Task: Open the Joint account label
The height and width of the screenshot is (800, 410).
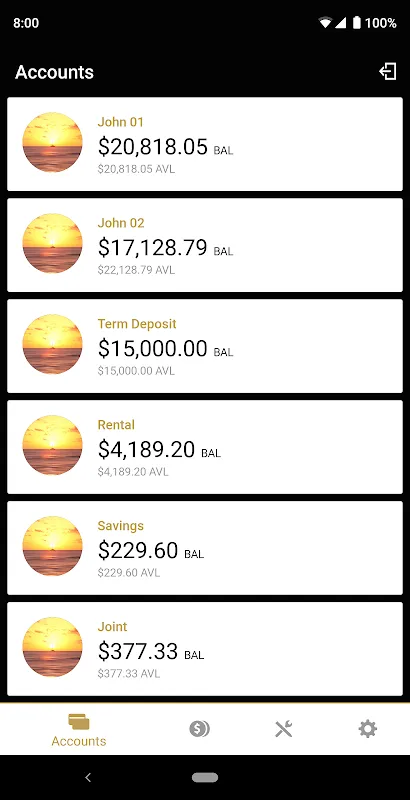Action: (x=112, y=627)
